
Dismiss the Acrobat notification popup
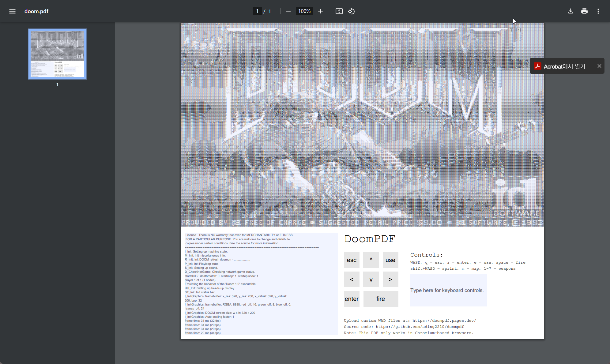(x=599, y=66)
